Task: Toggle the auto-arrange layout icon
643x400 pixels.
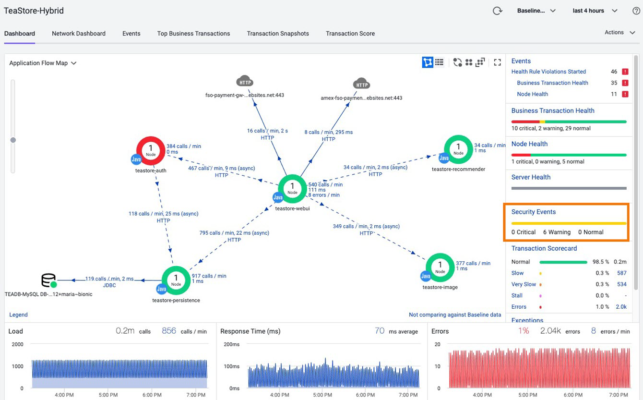Action: [x=458, y=62]
